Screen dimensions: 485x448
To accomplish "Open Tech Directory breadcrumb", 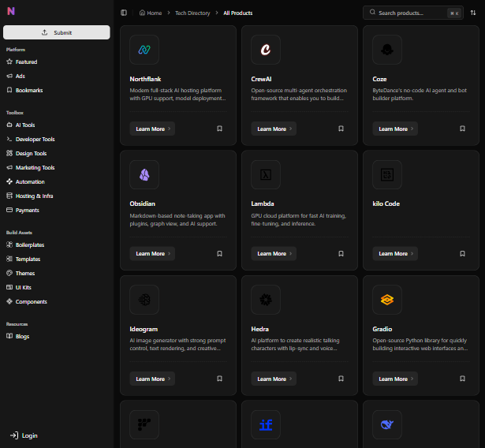I will (192, 13).
